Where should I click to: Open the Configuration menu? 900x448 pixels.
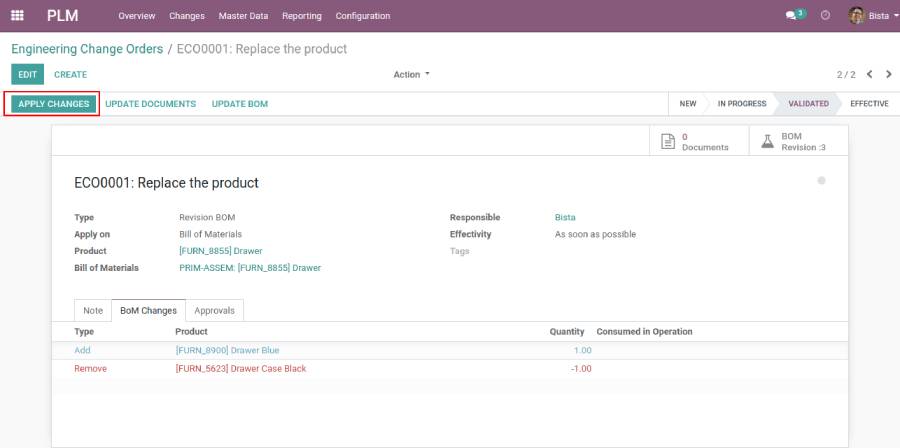click(x=363, y=16)
